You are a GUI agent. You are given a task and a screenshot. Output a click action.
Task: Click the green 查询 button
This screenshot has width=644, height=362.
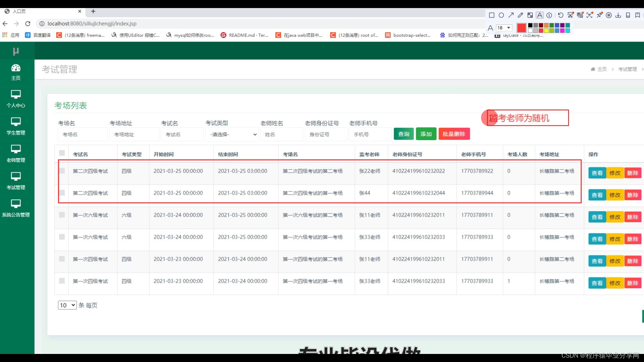pos(404,134)
